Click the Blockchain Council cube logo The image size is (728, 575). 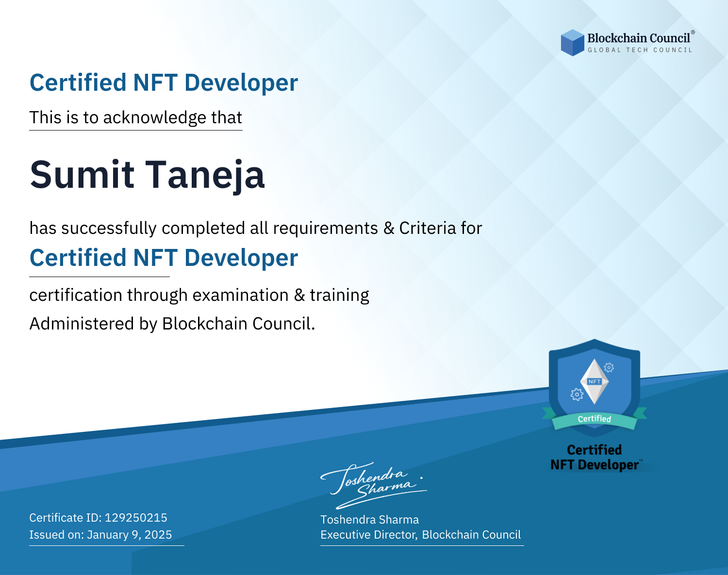click(573, 43)
